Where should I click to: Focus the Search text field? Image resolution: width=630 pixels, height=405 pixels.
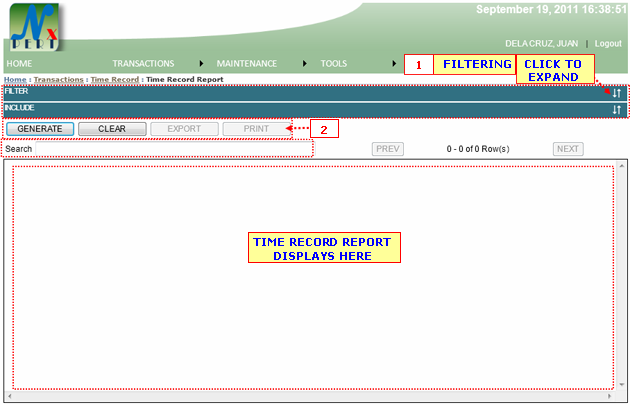[172, 149]
